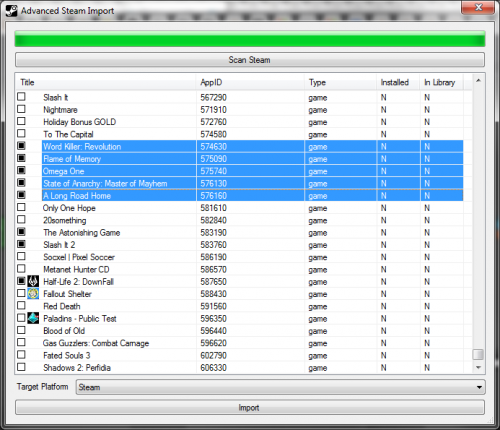
Task: Select the To The Capital row
Action: tap(240, 134)
